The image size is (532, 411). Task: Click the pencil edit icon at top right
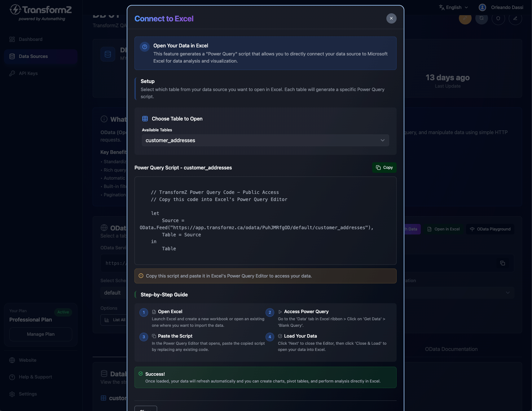pos(515,18)
